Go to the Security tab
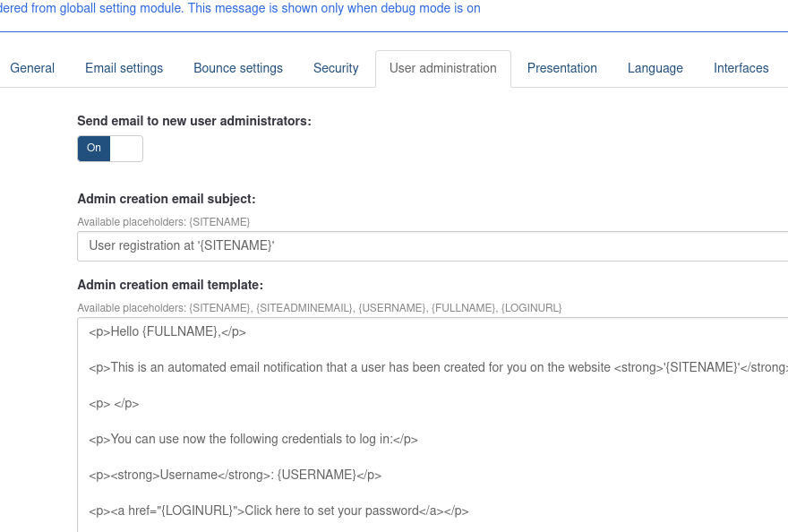This screenshot has height=532, width=788. click(336, 68)
